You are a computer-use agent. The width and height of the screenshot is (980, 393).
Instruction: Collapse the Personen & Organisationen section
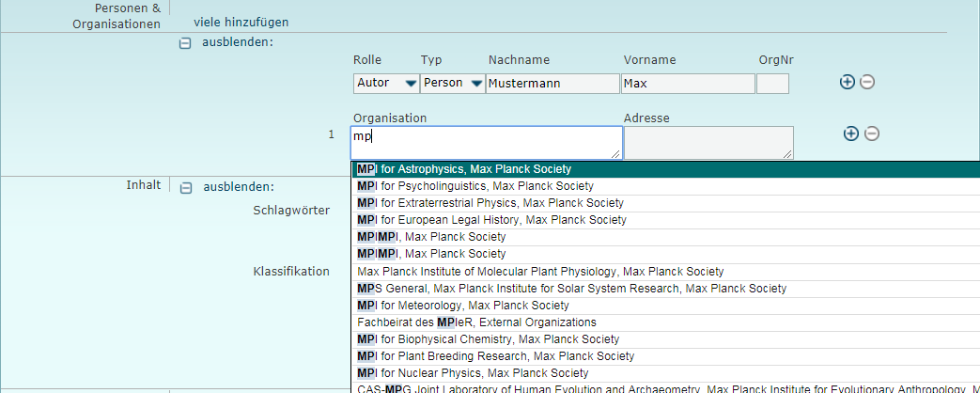point(185,43)
